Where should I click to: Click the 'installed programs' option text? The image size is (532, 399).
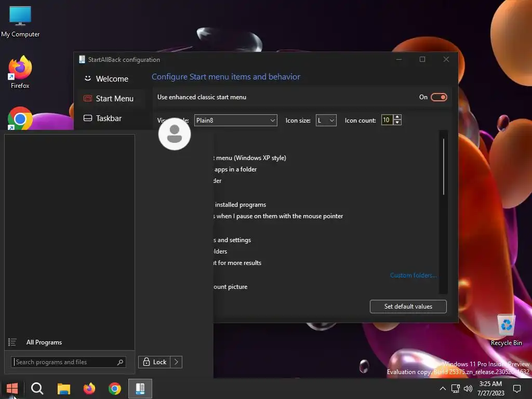pos(241,205)
